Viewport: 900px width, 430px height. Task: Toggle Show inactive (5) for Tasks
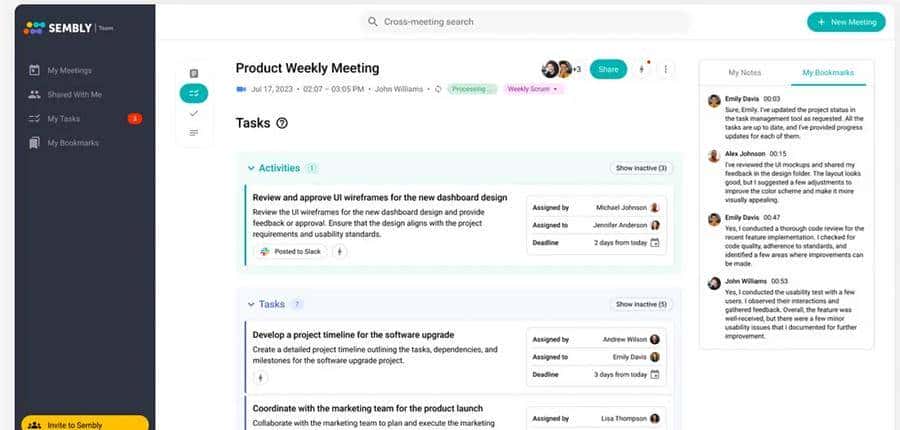click(641, 304)
